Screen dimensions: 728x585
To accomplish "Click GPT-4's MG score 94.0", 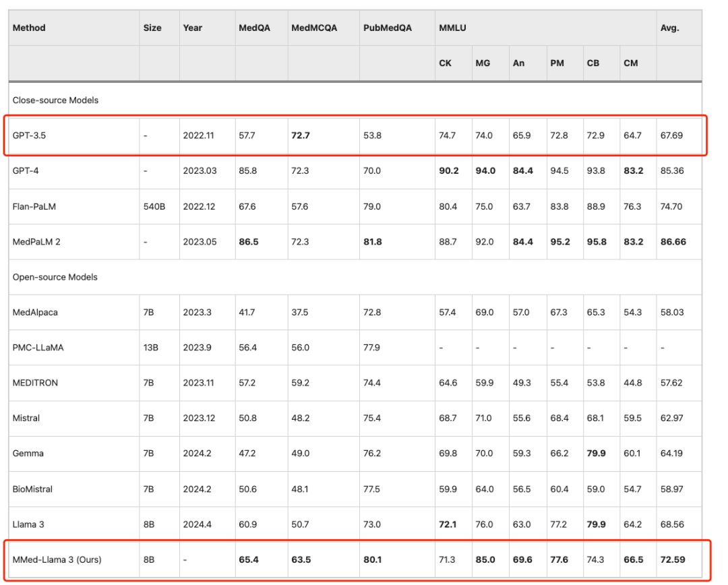I will [485, 171].
